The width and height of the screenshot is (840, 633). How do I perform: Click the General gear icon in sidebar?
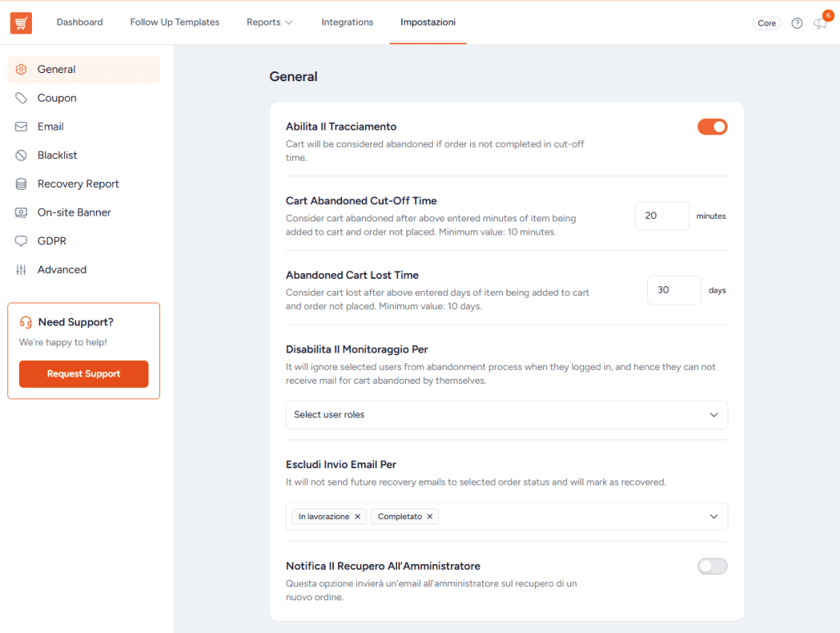coord(21,69)
